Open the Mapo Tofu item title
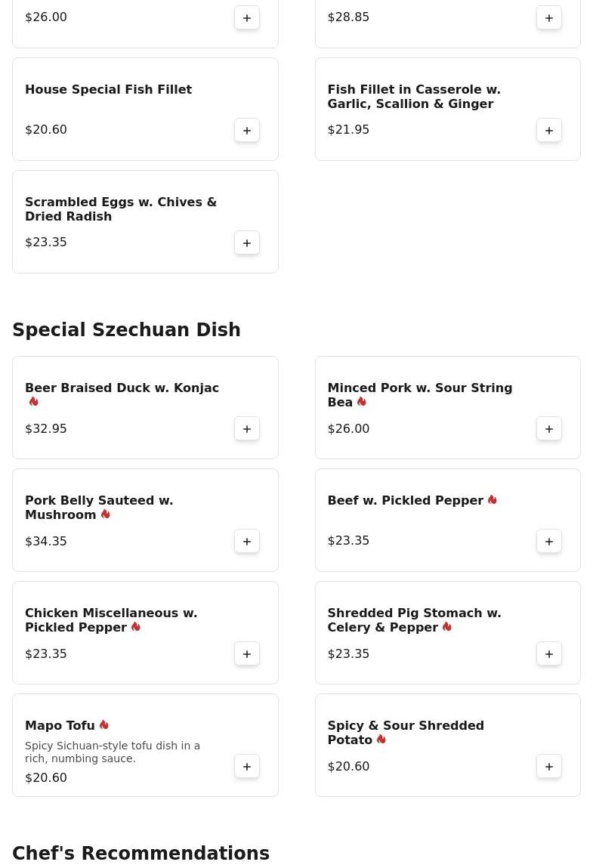This screenshot has width=593, height=868. point(60,725)
